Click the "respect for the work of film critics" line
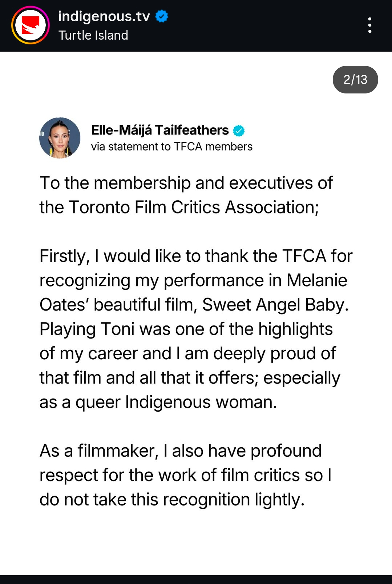Screen dimensions: 392x584 185,475
